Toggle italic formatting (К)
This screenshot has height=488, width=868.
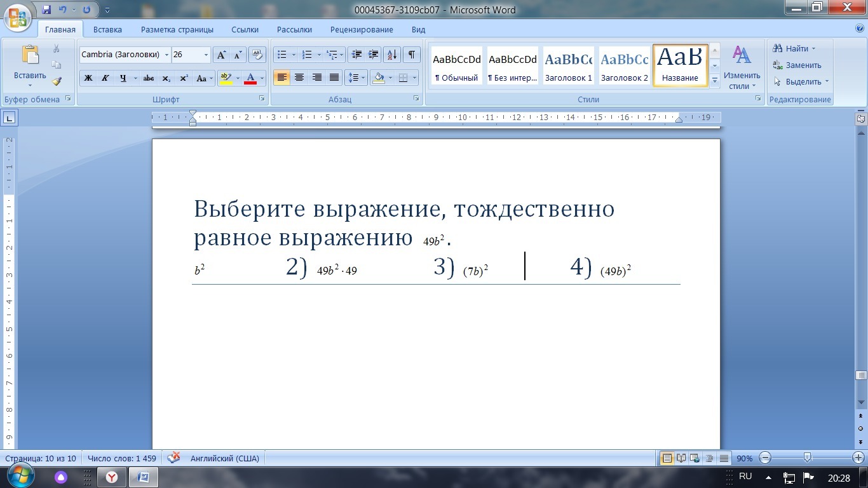[105, 78]
